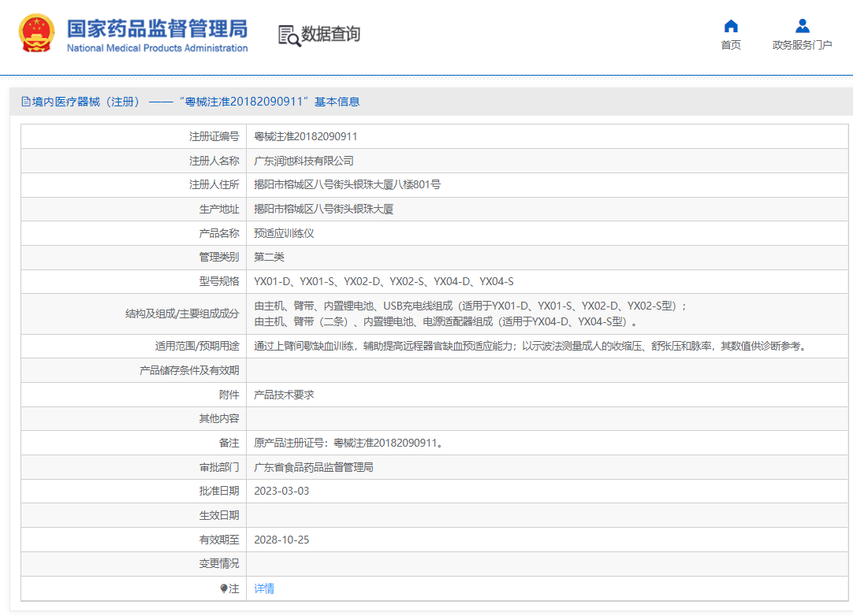Select 广东润池科技有限公司 text
853x616 pixels.
(304, 161)
